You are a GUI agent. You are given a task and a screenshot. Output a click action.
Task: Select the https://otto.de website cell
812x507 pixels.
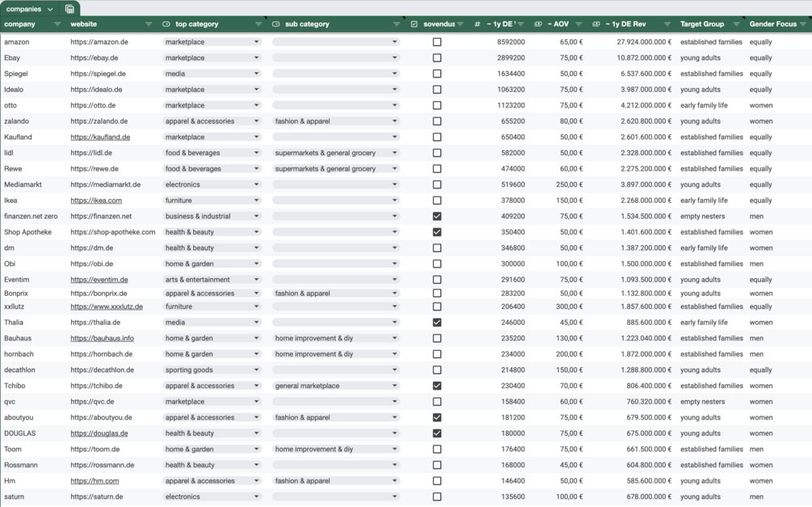click(x=93, y=105)
